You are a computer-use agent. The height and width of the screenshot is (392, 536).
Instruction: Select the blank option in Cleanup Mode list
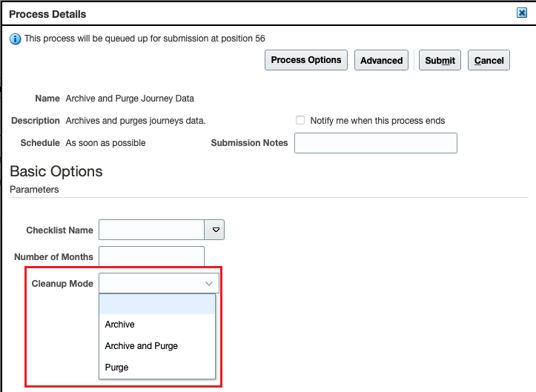(x=157, y=305)
